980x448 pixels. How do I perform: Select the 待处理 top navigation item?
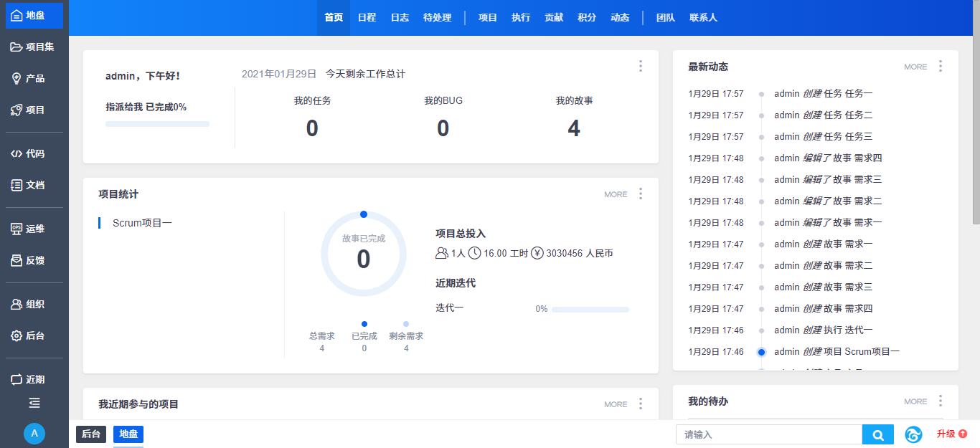pos(437,18)
